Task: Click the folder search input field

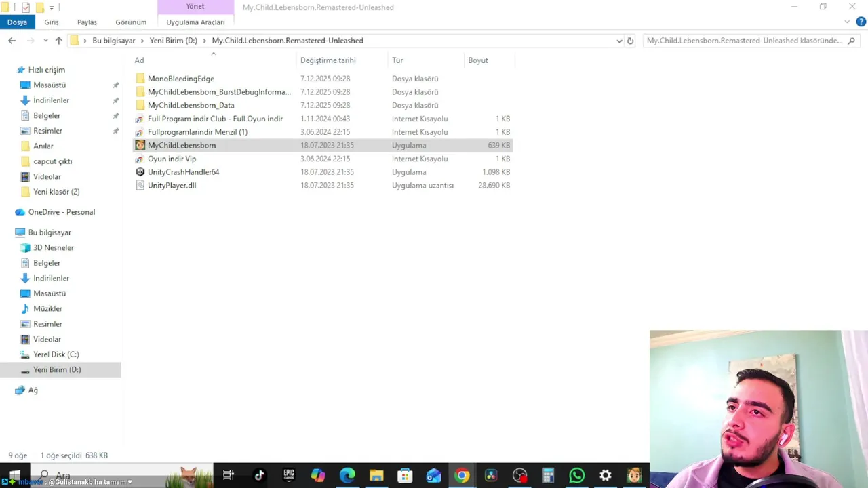Action: 744,41
